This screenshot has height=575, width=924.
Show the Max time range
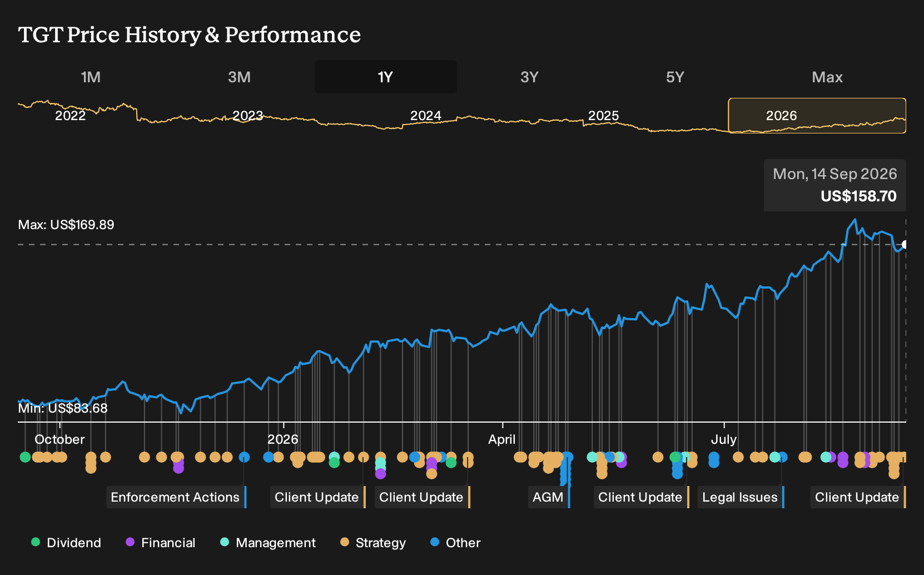(827, 77)
